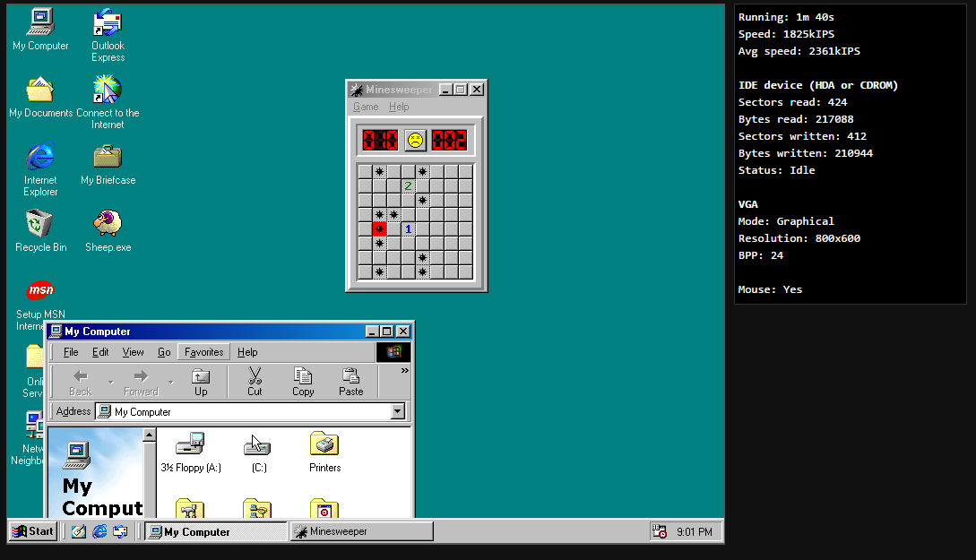Open the Address bar dropdown arrow
Image resolution: width=976 pixels, height=560 pixels.
click(398, 412)
